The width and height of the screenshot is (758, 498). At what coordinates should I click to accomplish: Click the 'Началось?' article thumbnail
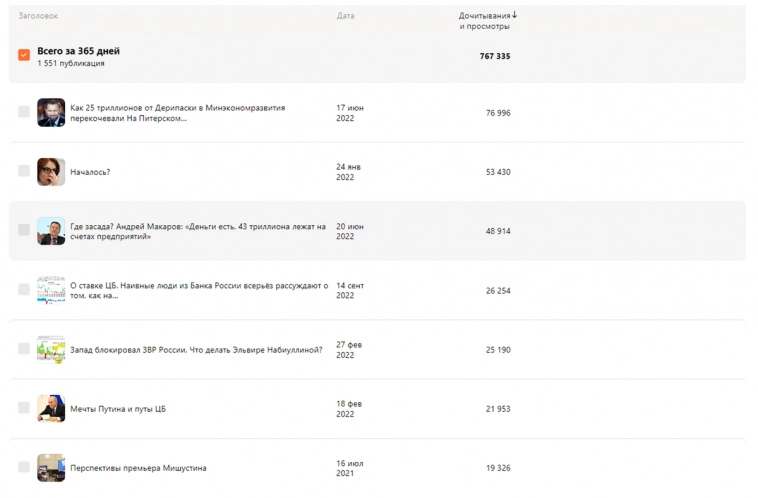(51, 171)
